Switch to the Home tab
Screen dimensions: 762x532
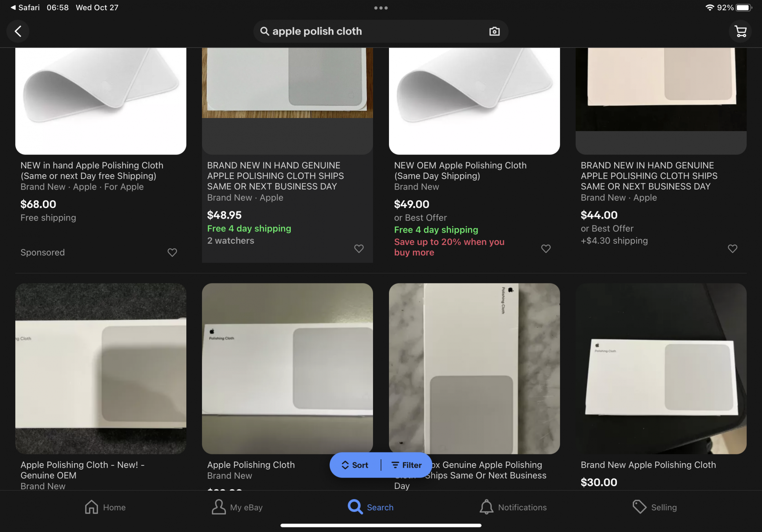(x=105, y=507)
